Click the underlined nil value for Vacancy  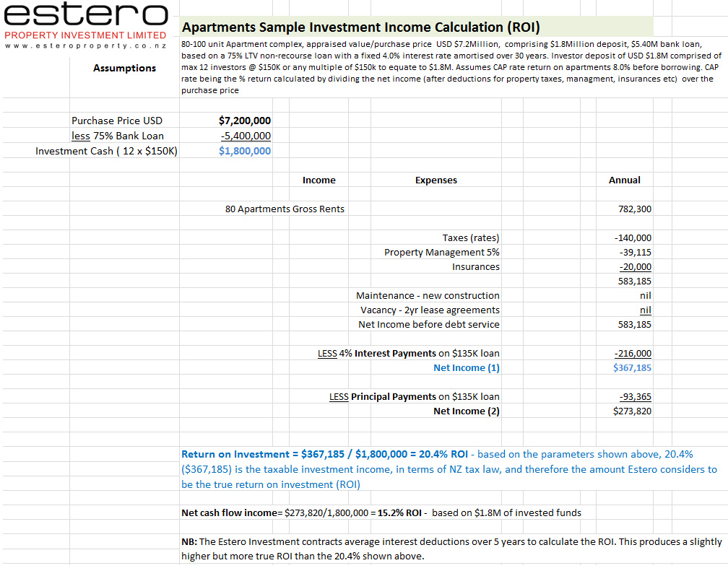coord(646,310)
